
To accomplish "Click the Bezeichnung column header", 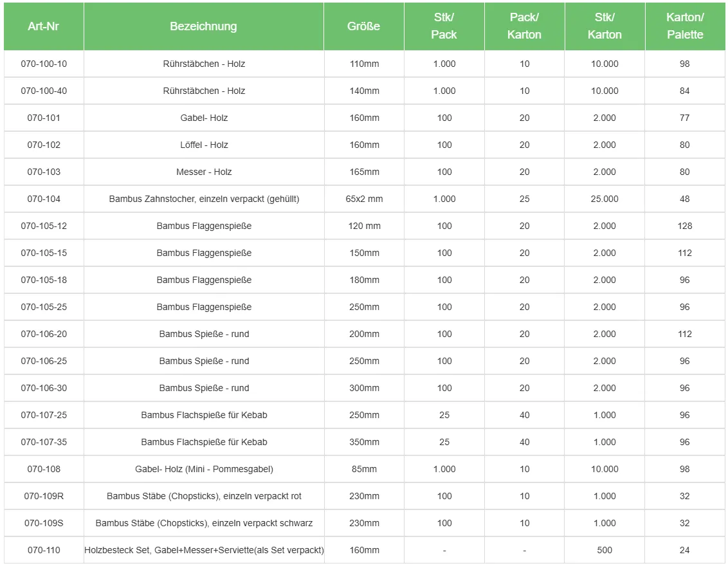I will pos(203,26).
